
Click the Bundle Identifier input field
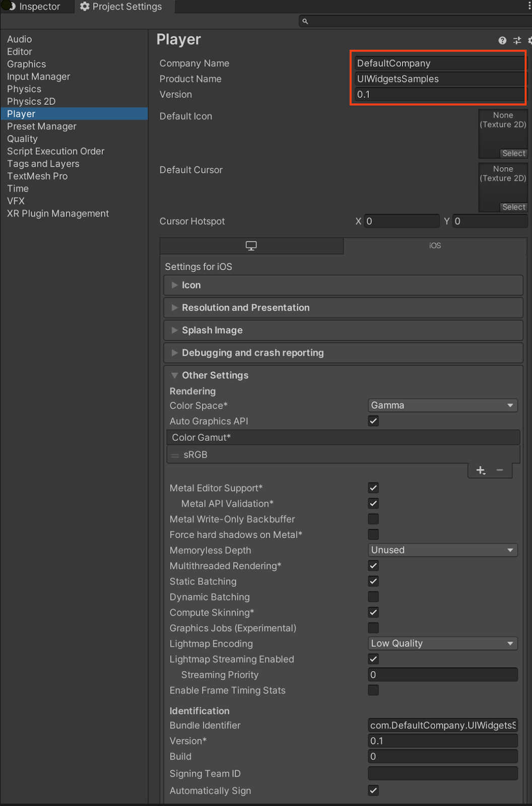pyautogui.click(x=442, y=725)
